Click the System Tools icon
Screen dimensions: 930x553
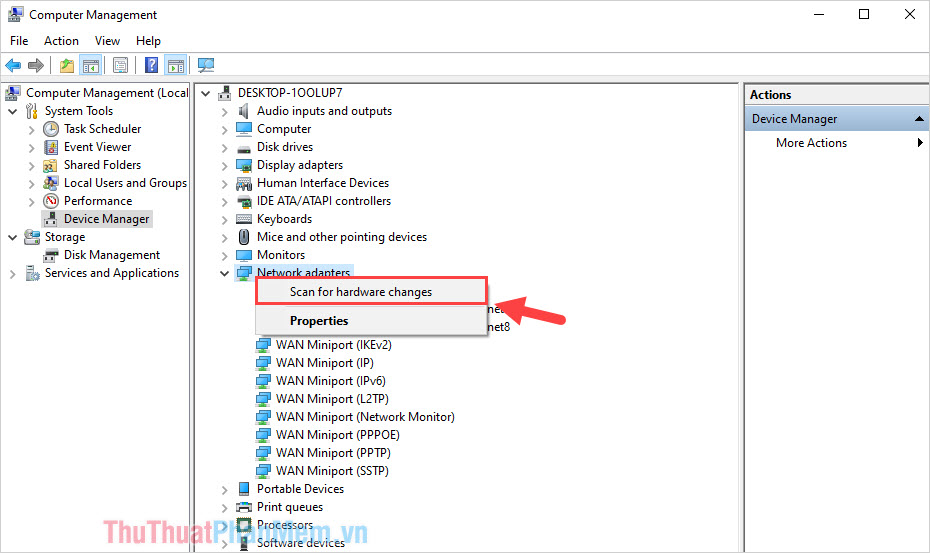tap(32, 111)
